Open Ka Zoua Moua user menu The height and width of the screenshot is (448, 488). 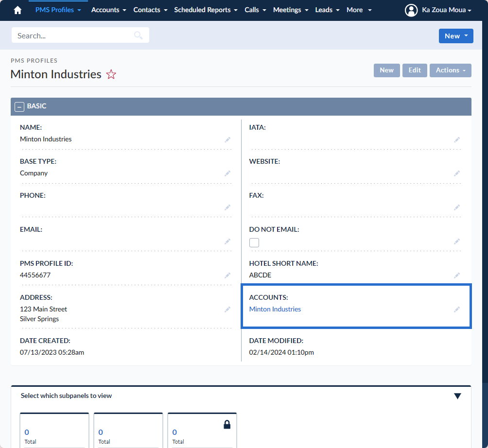pyautogui.click(x=446, y=10)
